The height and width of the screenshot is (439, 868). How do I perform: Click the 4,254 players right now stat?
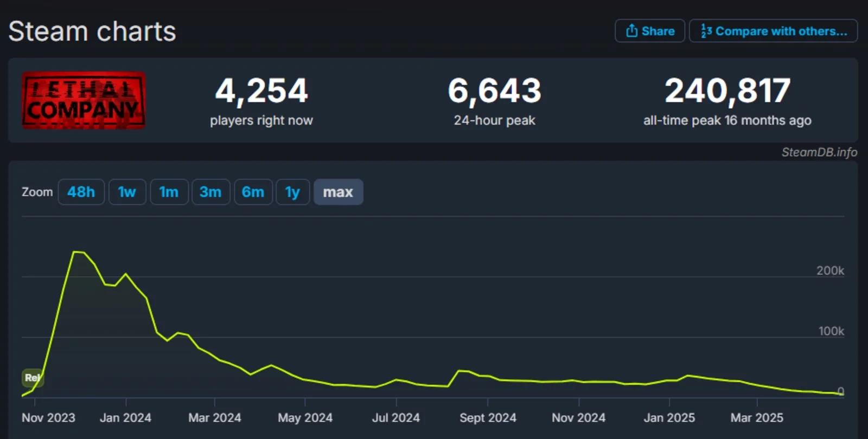pyautogui.click(x=261, y=91)
